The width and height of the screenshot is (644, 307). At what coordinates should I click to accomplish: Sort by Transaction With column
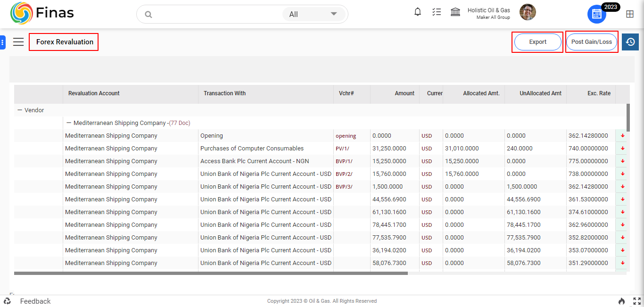pos(224,93)
